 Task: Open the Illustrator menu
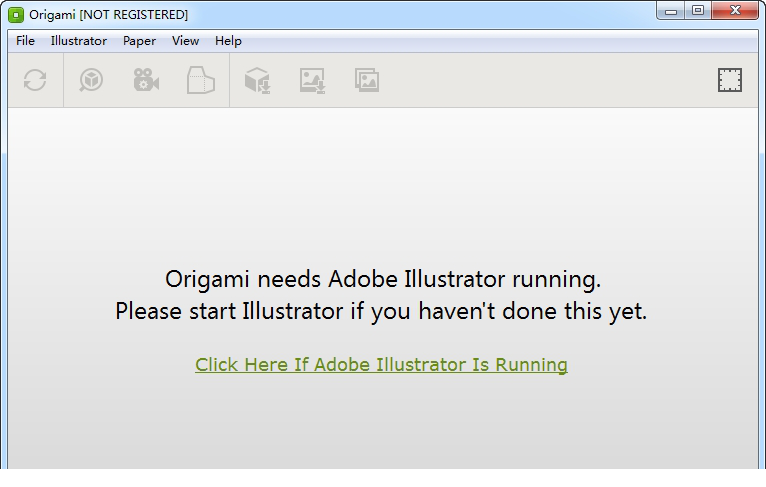[79, 41]
